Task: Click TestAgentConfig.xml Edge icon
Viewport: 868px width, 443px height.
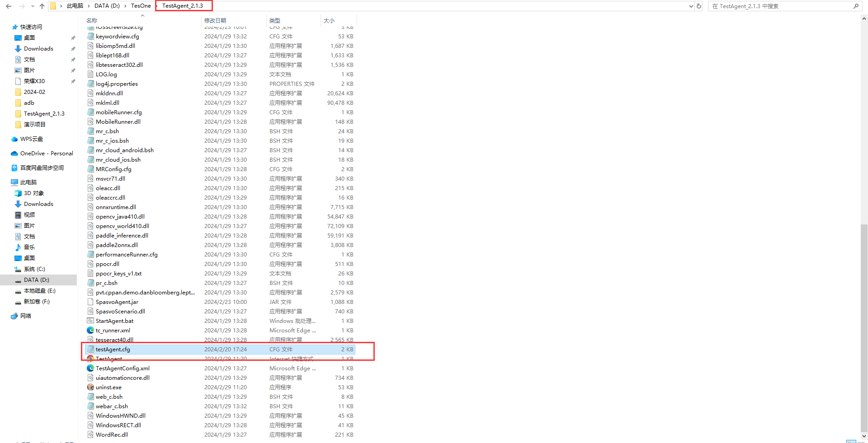Action: (90, 368)
